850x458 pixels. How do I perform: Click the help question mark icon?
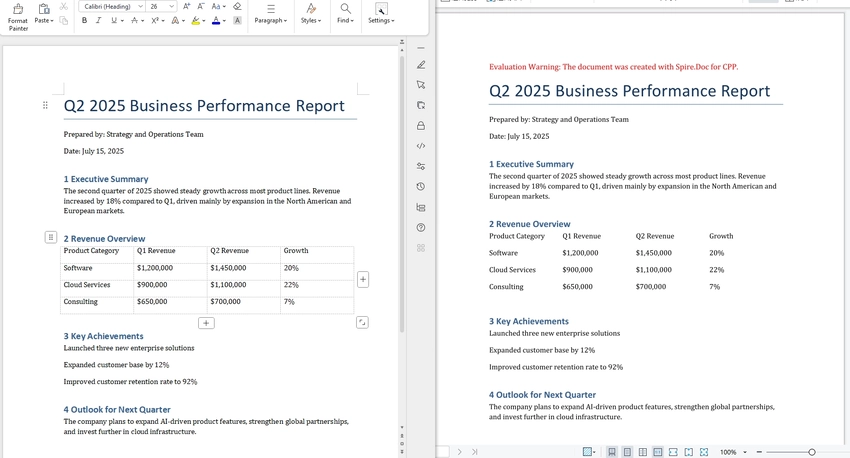click(x=421, y=228)
